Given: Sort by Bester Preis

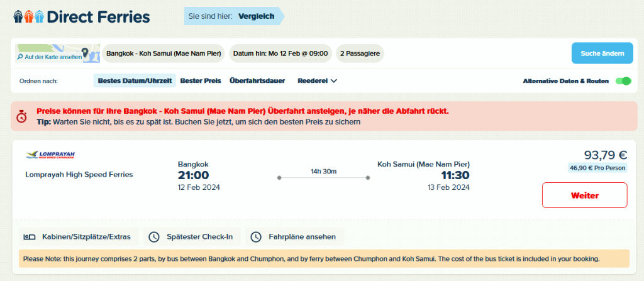Looking at the screenshot, I should pos(201,80).
